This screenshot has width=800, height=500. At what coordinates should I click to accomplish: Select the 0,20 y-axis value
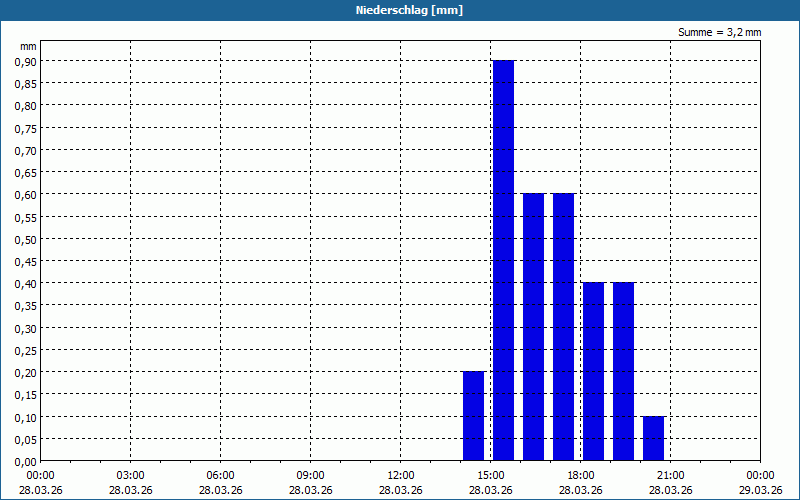[26, 373]
